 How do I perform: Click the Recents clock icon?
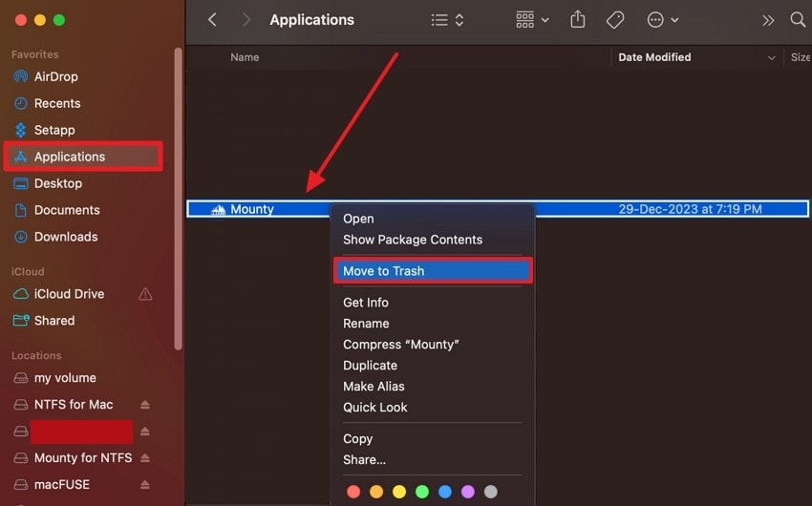click(x=21, y=103)
